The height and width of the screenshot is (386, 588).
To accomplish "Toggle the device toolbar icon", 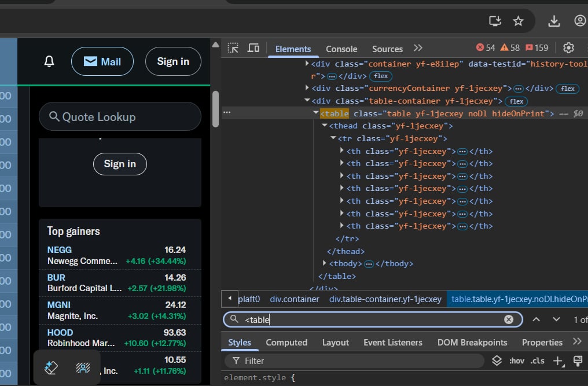I will pyautogui.click(x=253, y=48).
